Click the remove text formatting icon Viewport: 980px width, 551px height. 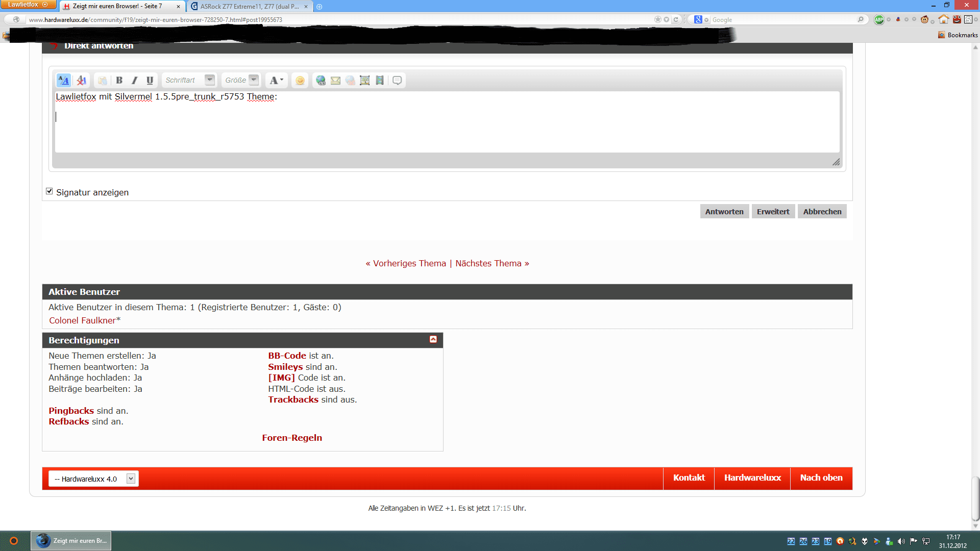81,80
